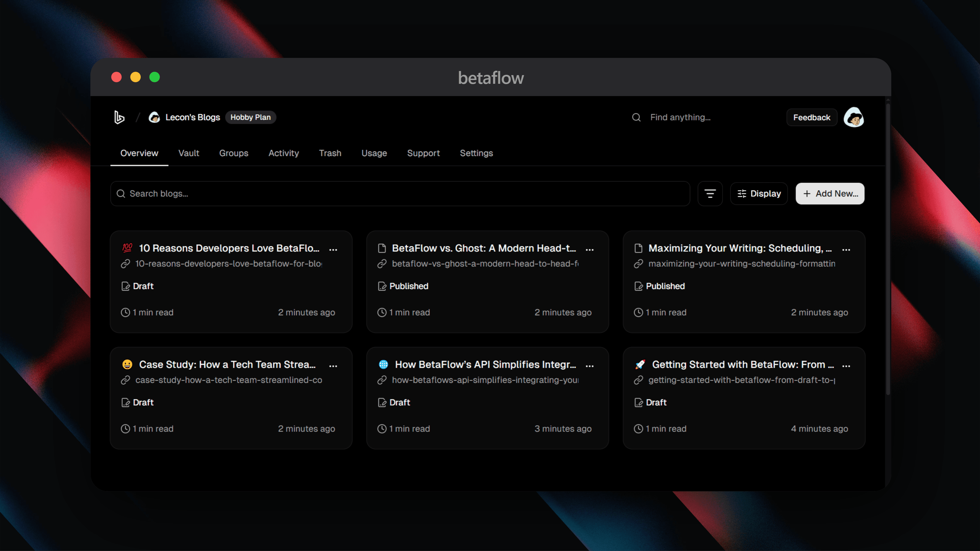Viewport: 980px width, 551px height.
Task: Open the 10 Reasons Developers Love BetaFlow post
Action: pyautogui.click(x=229, y=248)
